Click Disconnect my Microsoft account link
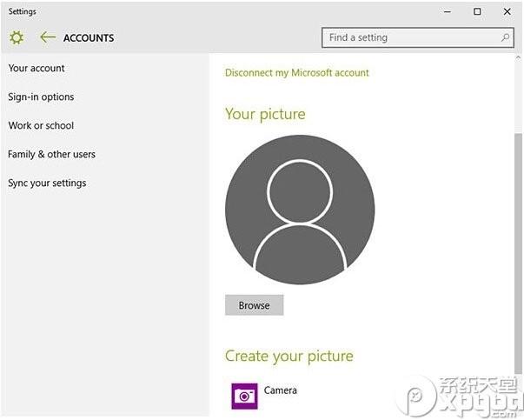The width and height of the screenshot is (524, 420). [x=296, y=72]
